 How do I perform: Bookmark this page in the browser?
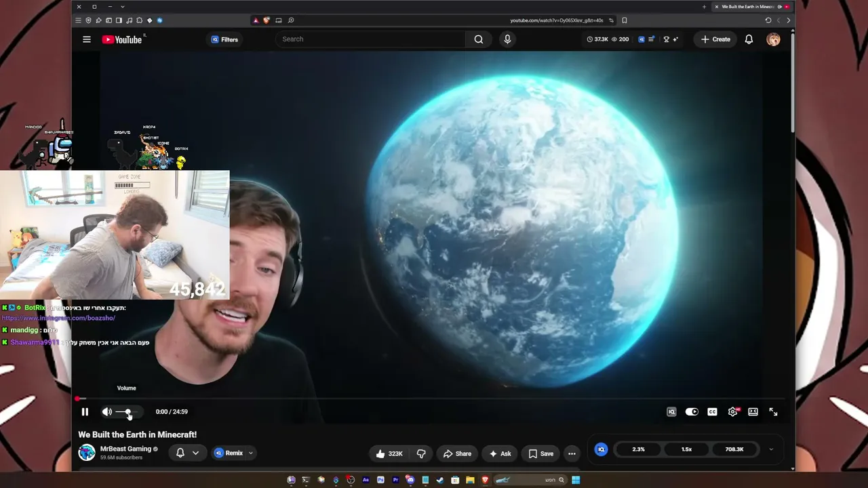625,20
